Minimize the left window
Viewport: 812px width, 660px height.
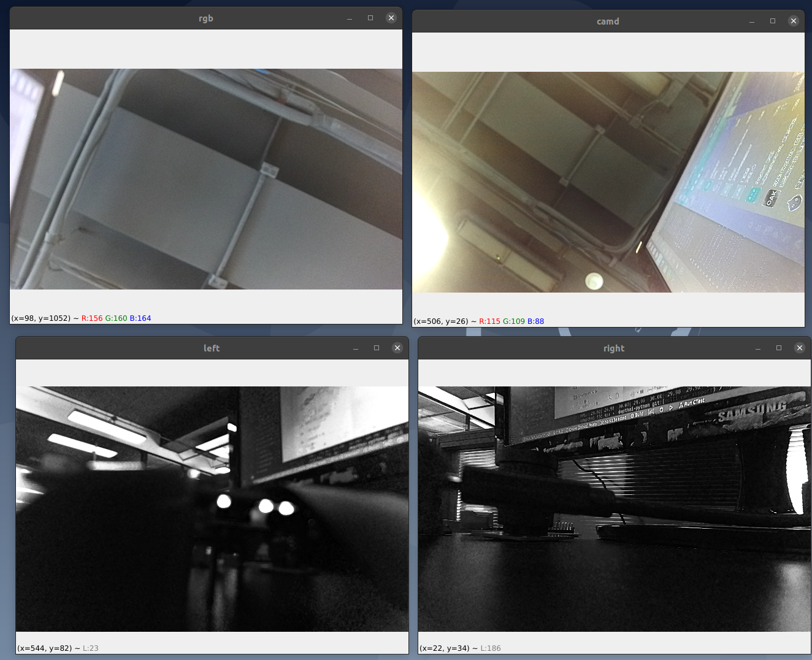356,348
